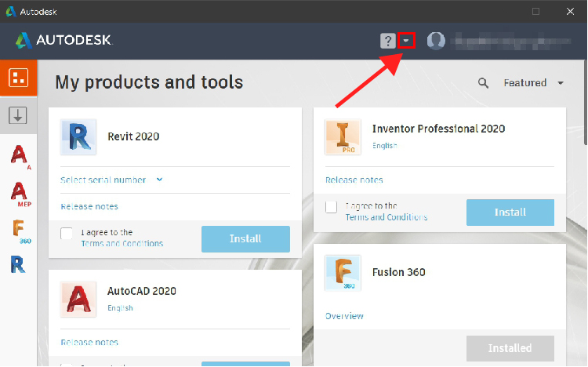This screenshot has width=588, height=367.
Task: Click the search magnifier icon
Action: tap(484, 83)
